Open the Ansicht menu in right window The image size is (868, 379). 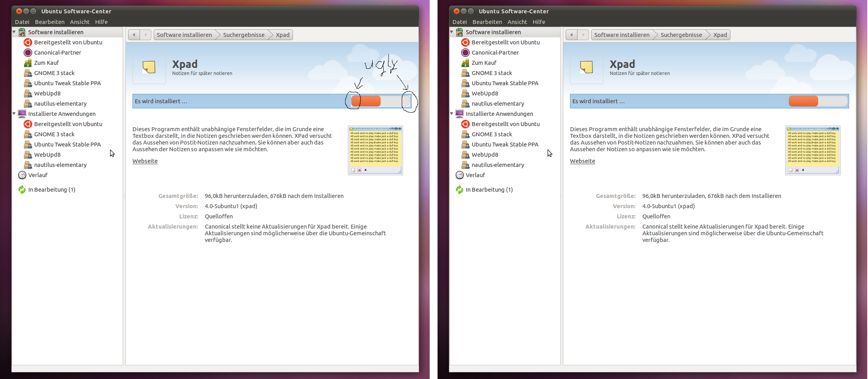(x=517, y=22)
